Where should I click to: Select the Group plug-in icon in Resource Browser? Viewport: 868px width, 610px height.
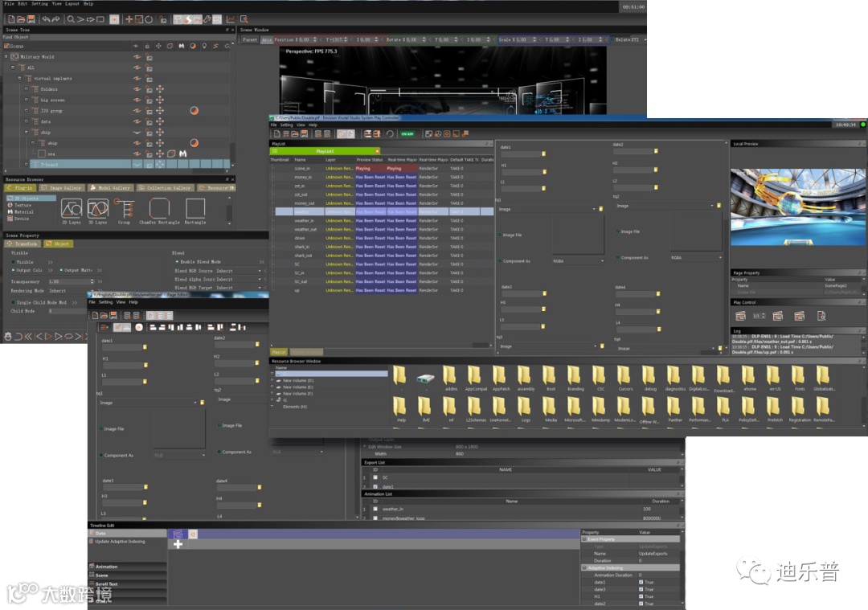[x=124, y=211]
